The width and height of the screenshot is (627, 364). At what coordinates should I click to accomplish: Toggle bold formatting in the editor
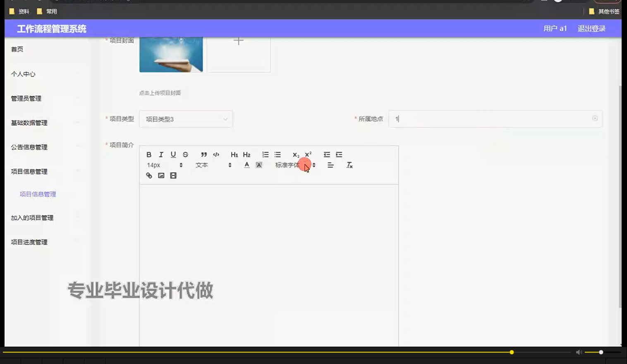tap(149, 154)
